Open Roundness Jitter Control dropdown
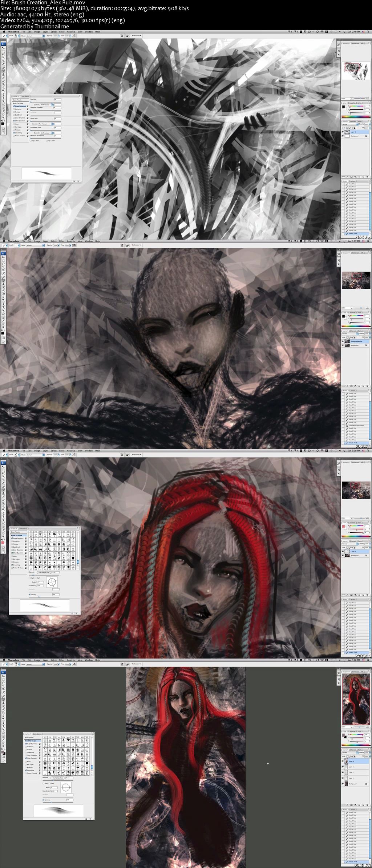Image resolution: width=372 pixels, height=868 pixels. point(46,133)
